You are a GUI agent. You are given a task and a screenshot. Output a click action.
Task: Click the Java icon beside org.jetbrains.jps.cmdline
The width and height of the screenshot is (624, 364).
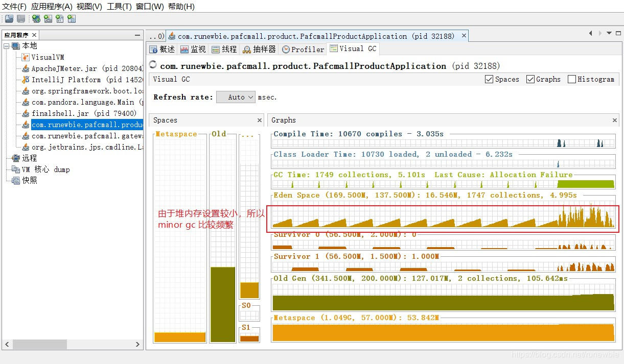point(26,147)
